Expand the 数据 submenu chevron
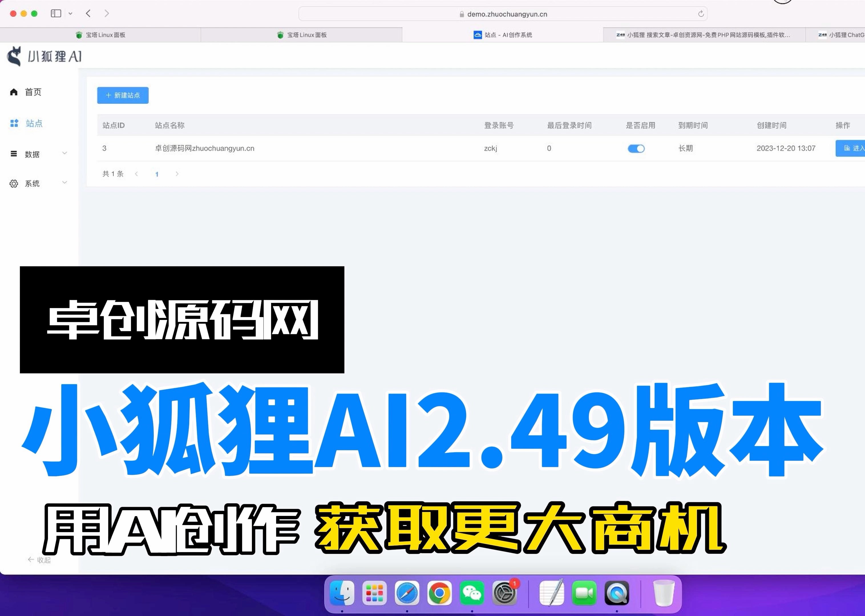The height and width of the screenshot is (616, 865). 64,153
